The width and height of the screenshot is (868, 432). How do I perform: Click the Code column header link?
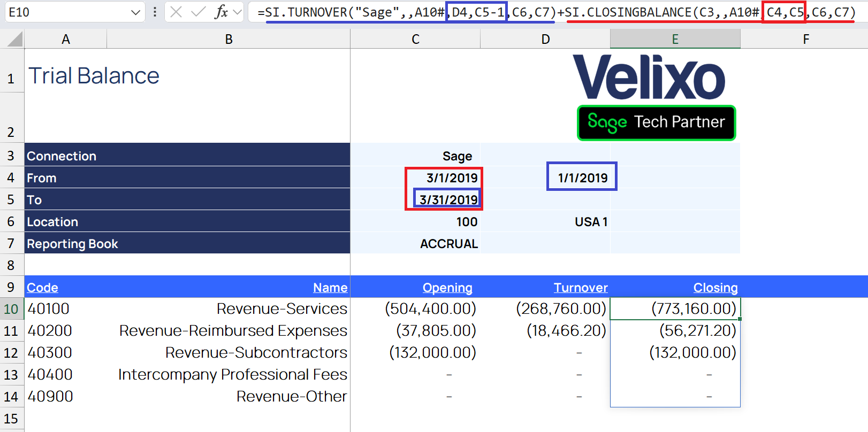coord(42,288)
